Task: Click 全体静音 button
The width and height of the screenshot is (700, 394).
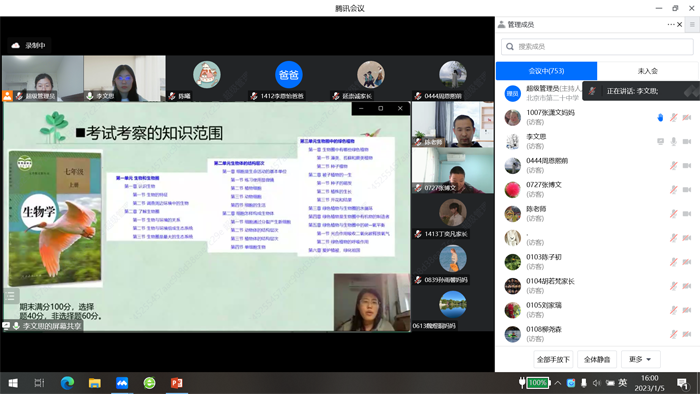Action: pos(597,359)
